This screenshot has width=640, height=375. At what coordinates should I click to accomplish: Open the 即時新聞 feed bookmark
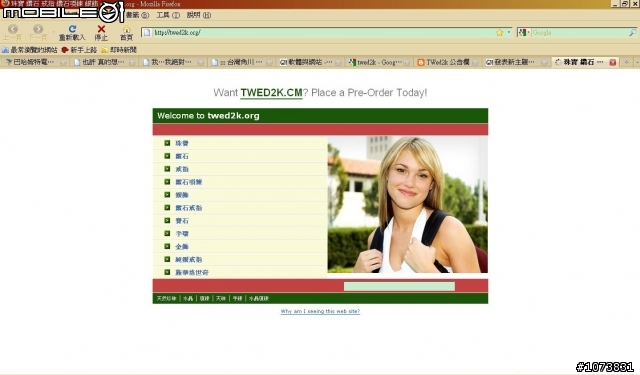pyautogui.click(x=119, y=50)
